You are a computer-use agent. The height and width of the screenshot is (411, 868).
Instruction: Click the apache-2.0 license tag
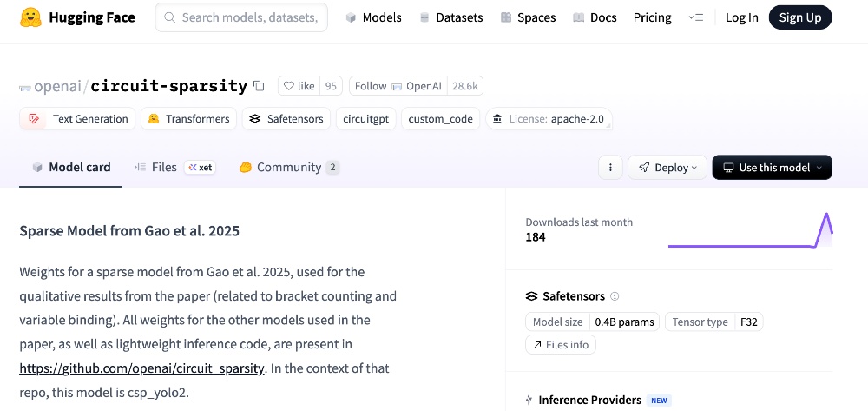tap(549, 119)
